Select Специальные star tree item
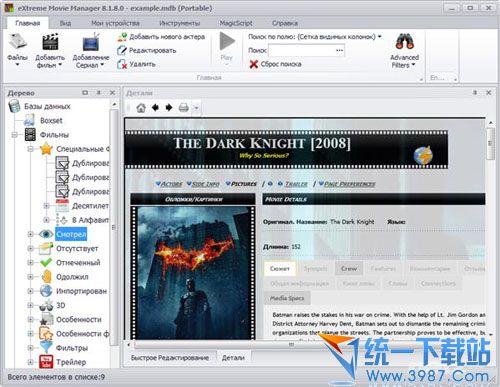The width and height of the screenshot is (500, 387). click(x=74, y=149)
